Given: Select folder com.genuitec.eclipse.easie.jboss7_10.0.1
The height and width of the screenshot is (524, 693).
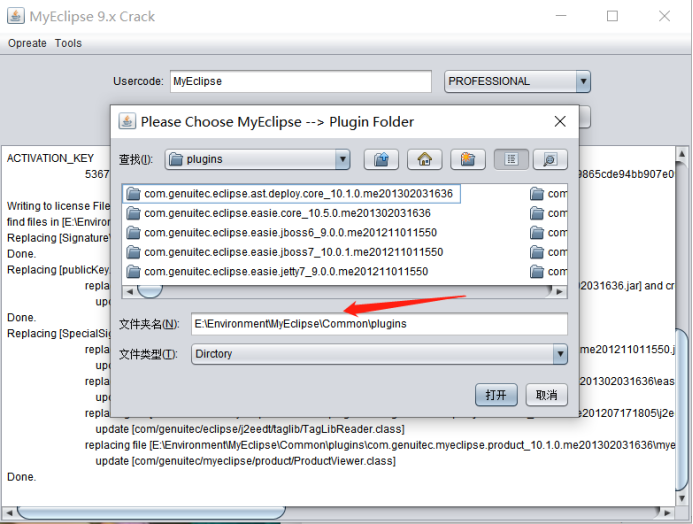Looking at the screenshot, I should (x=285, y=252).
